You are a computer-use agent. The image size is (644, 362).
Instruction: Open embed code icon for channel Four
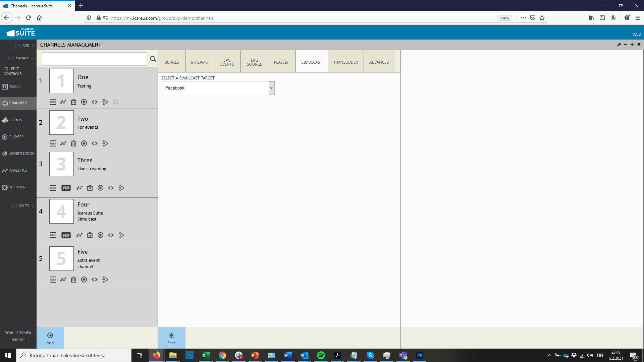click(x=111, y=235)
